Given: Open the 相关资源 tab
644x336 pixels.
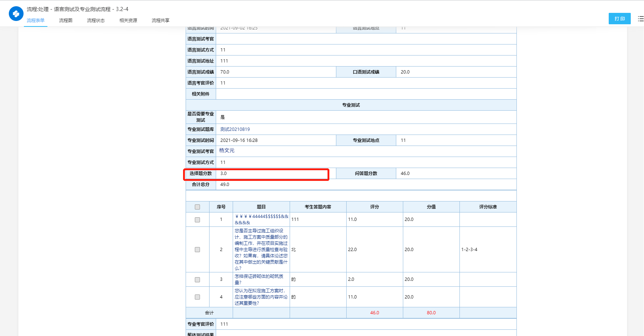Looking at the screenshot, I should click(x=128, y=20).
